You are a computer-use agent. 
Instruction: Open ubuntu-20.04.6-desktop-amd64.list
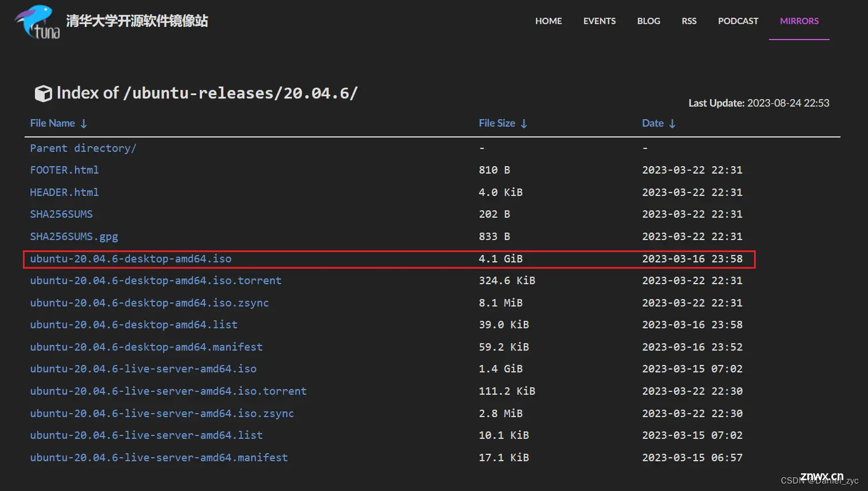coord(133,325)
